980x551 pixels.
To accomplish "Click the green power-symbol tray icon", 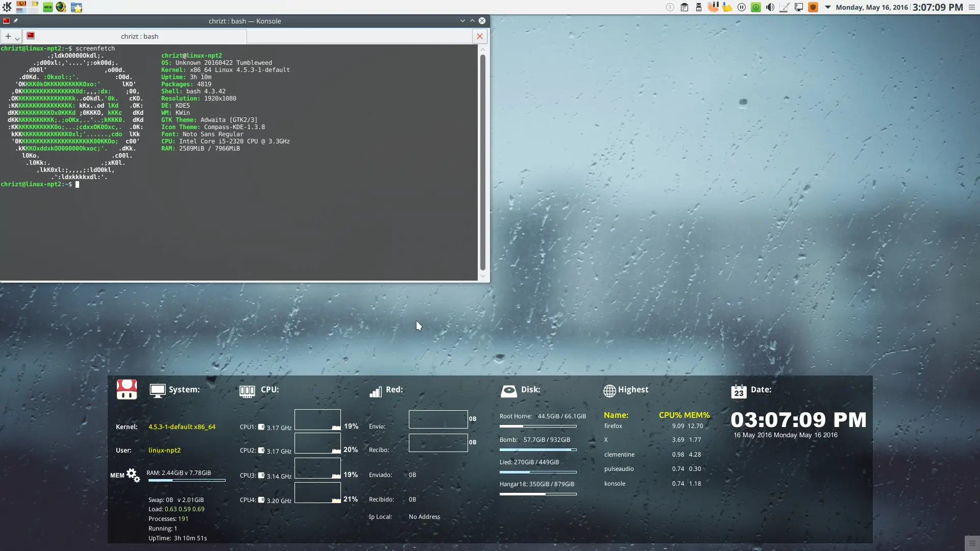I will (x=756, y=7).
